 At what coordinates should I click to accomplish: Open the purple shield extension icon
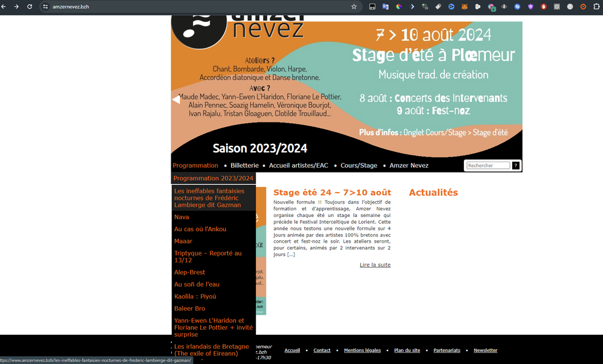point(530,7)
